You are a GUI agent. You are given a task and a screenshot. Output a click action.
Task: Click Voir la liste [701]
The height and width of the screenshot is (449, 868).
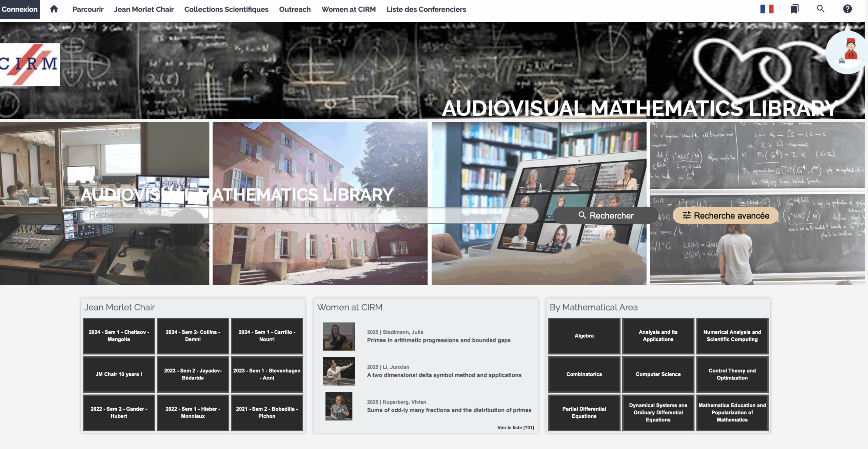(516, 428)
